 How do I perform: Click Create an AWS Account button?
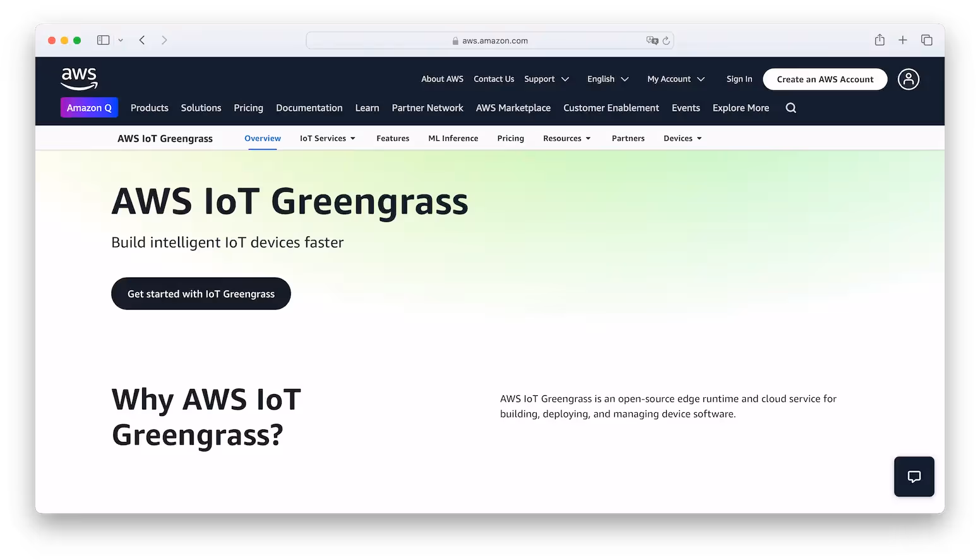[x=825, y=79]
